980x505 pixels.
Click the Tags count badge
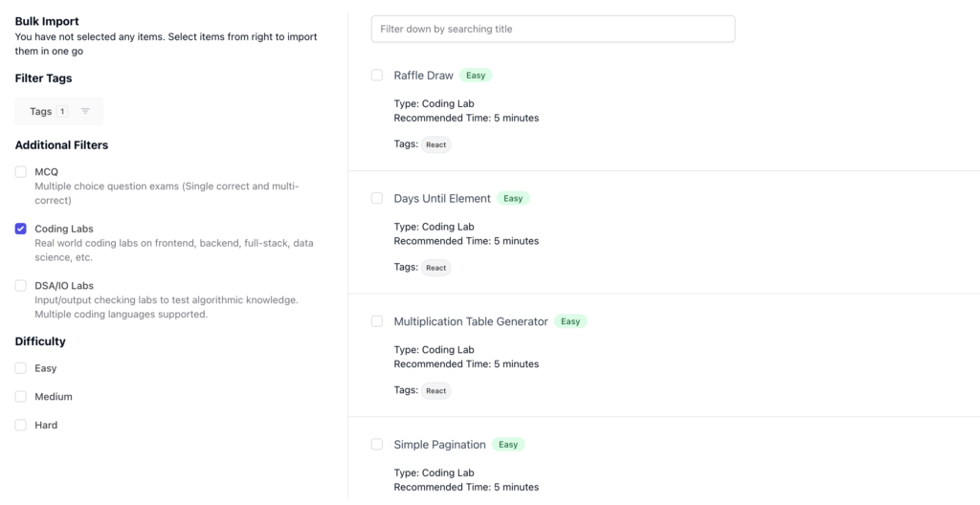[62, 111]
